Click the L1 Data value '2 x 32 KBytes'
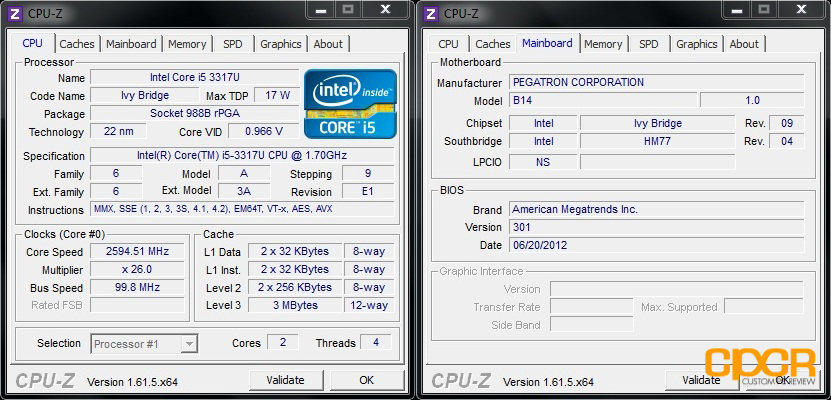The height and width of the screenshot is (400, 831). [295, 252]
